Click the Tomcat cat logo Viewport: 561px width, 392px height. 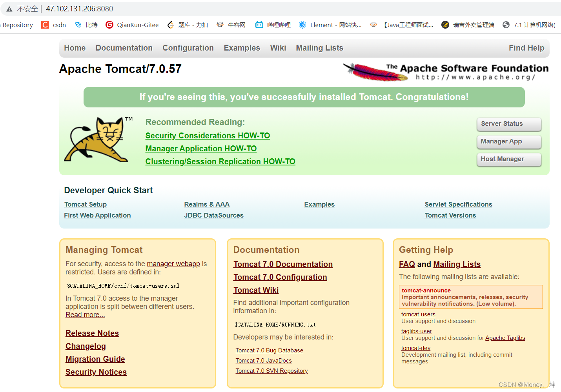98,140
